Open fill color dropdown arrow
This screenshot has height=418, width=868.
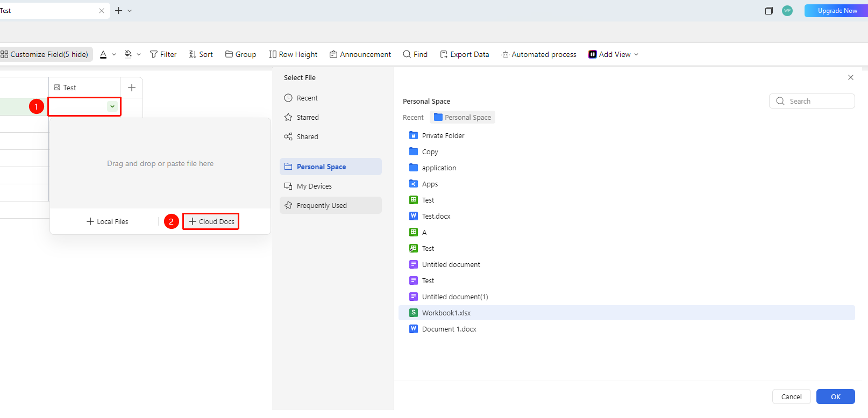point(139,55)
